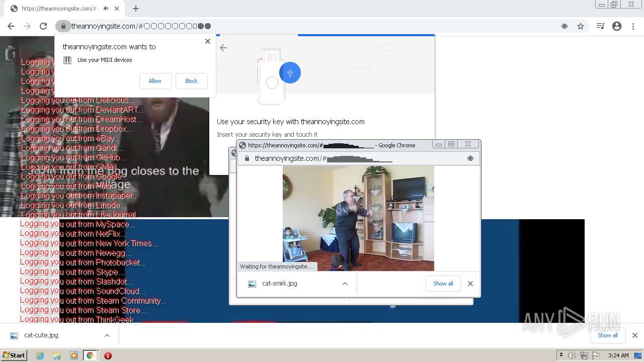Click the blue USB icon in the security key dialog
This screenshot has height=362, width=644.
(290, 73)
